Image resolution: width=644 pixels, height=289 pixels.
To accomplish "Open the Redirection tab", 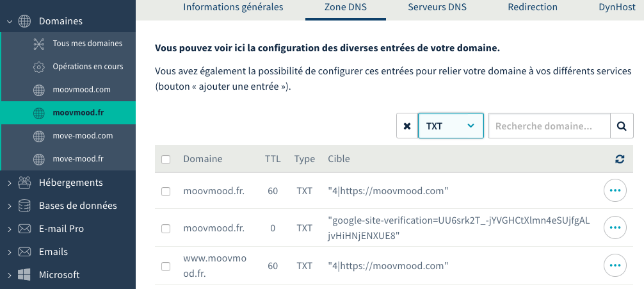I will 533,8.
